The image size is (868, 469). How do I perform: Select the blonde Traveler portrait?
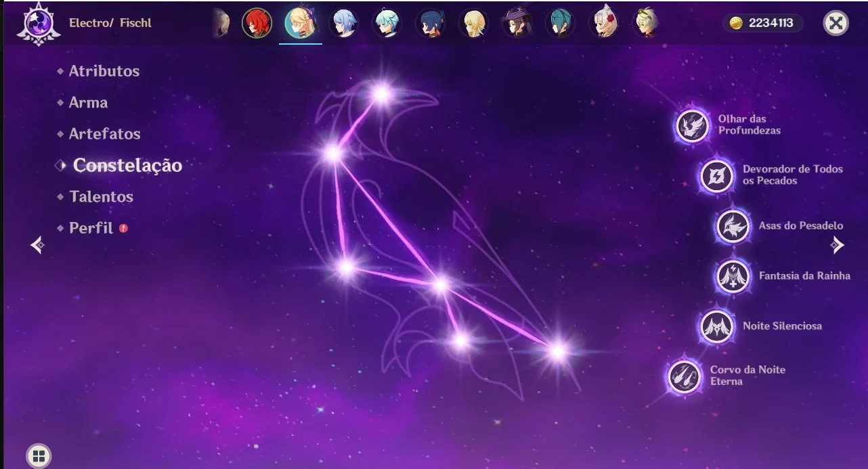tap(473, 23)
